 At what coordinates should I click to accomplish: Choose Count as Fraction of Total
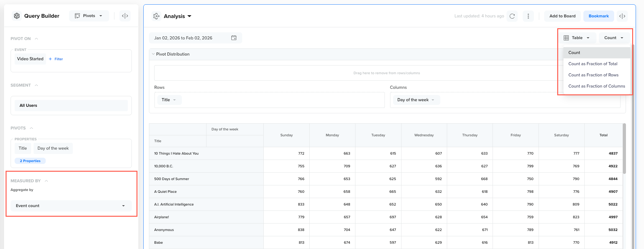(x=597, y=64)
